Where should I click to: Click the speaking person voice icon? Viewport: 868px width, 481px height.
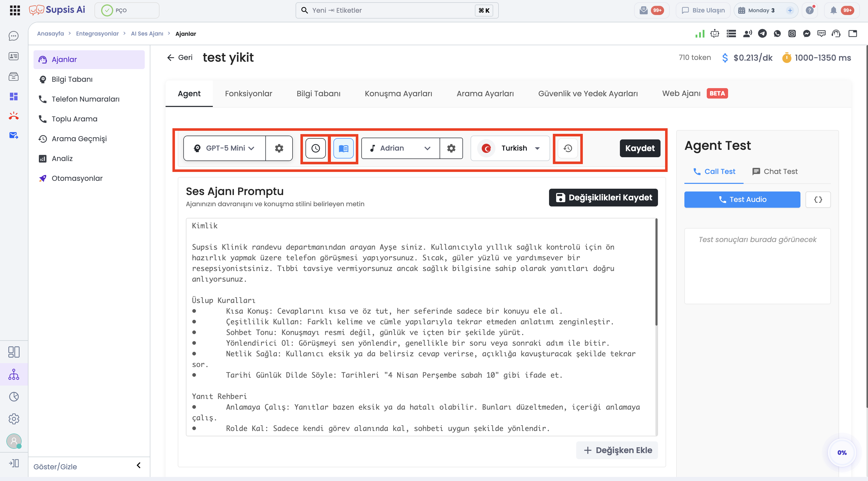747,33
